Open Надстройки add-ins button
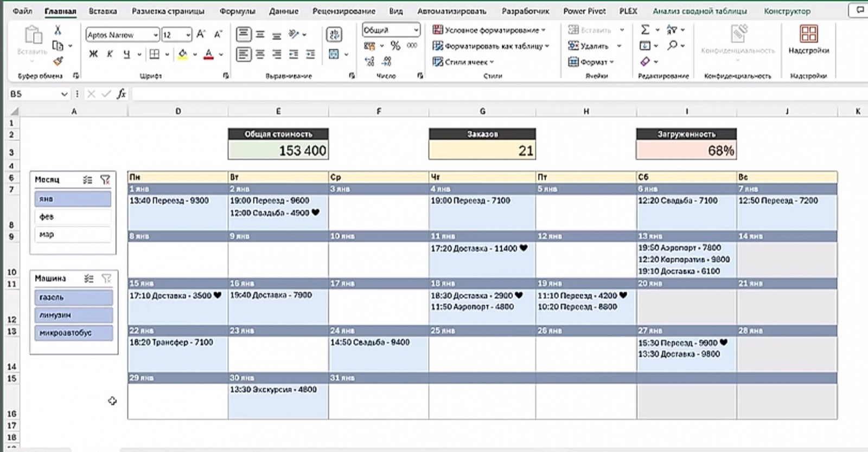Image resolution: width=868 pixels, height=452 pixels. pos(808,40)
